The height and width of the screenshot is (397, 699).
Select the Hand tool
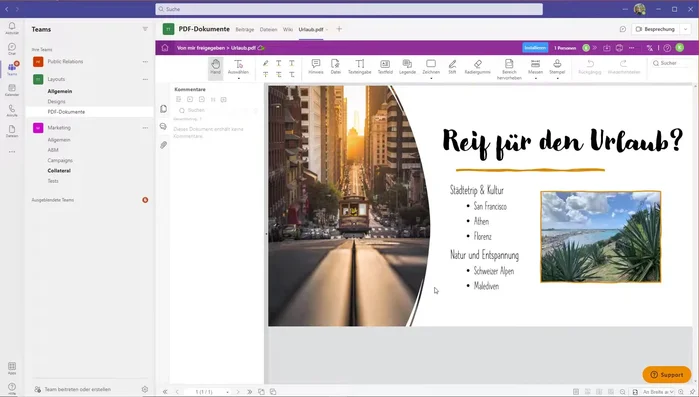pyautogui.click(x=215, y=68)
